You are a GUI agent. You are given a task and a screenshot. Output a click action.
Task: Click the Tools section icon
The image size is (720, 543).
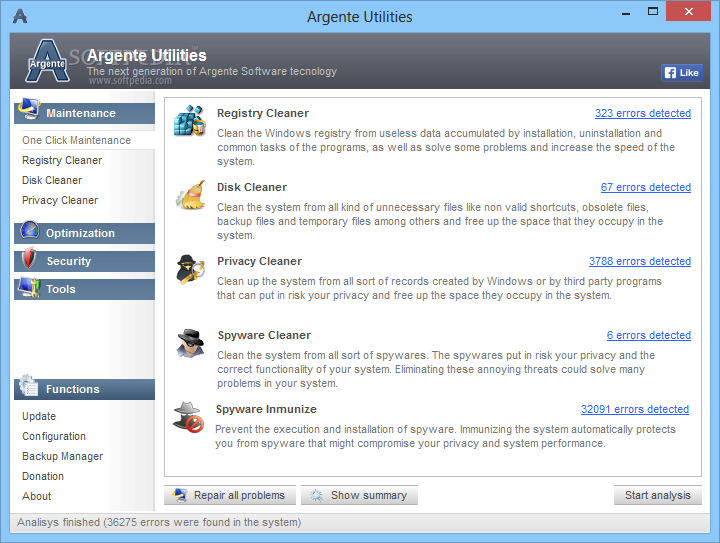tap(29, 287)
